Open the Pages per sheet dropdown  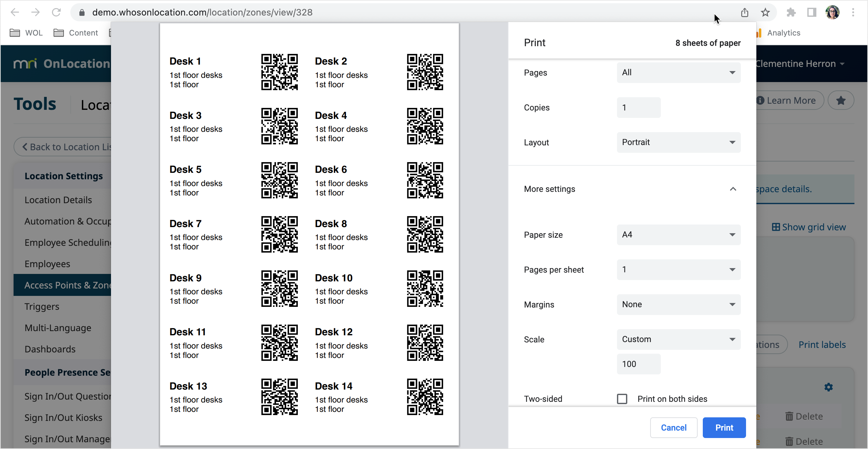tap(679, 269)
